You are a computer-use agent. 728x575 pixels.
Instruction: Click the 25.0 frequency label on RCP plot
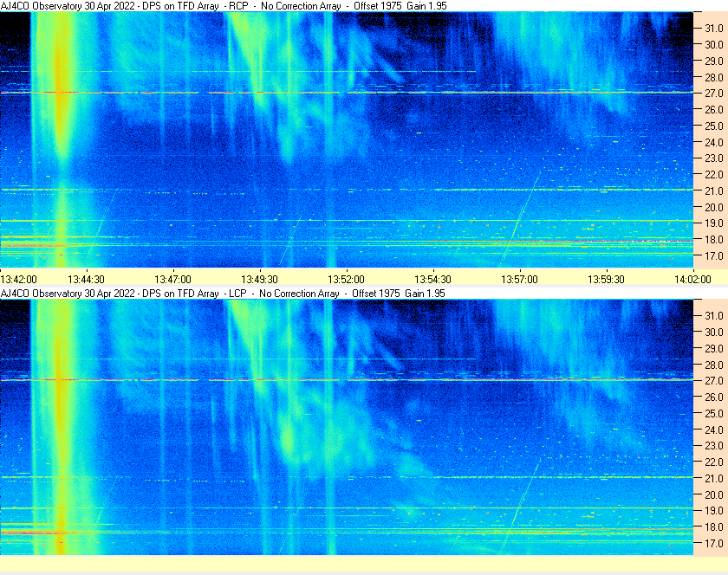(714, 126)
